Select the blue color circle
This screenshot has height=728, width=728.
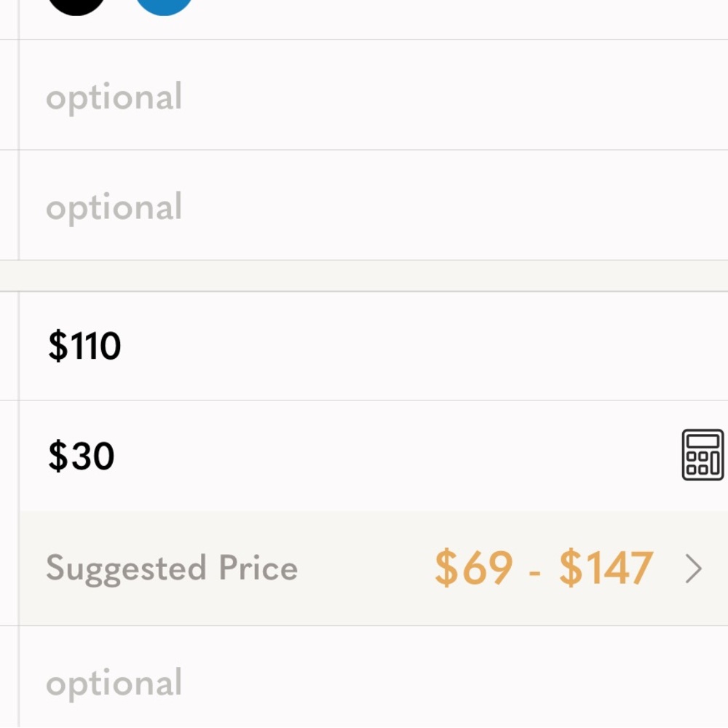165,4
